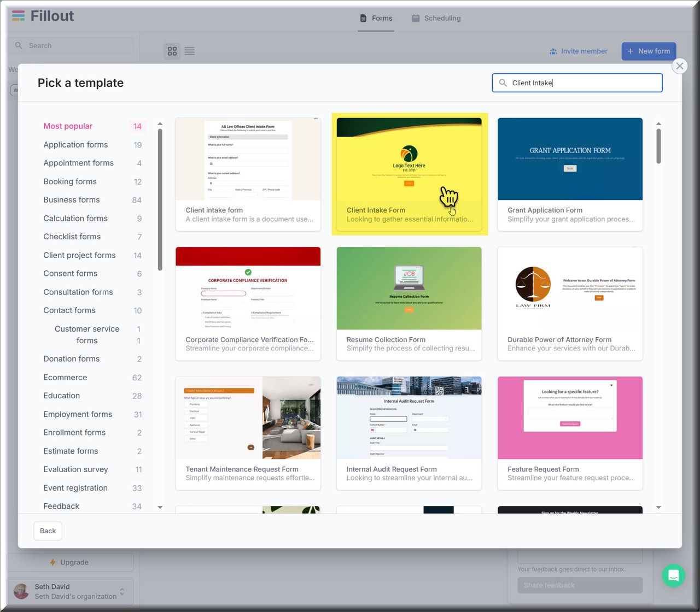
Task: Select the Business forms category
Action: pos(92,200)
